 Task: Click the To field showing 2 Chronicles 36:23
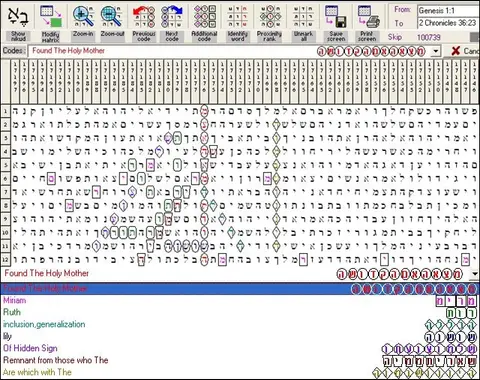[449, 23]
